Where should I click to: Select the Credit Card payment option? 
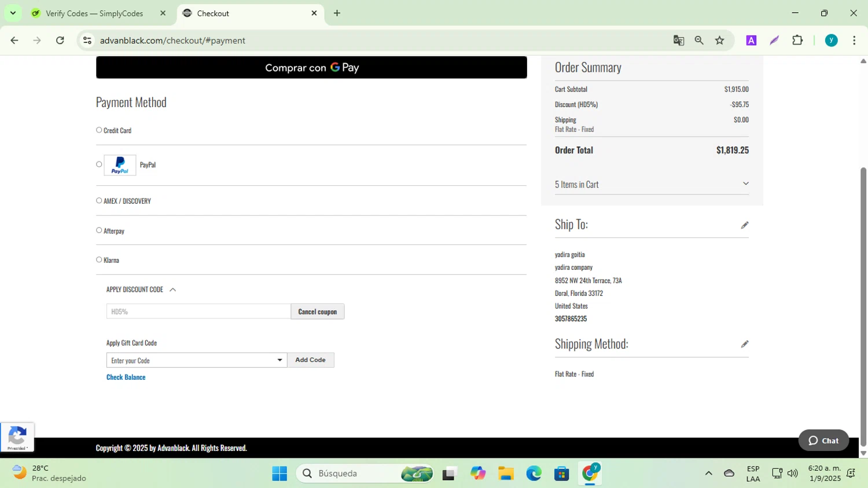tap(99, 130)
